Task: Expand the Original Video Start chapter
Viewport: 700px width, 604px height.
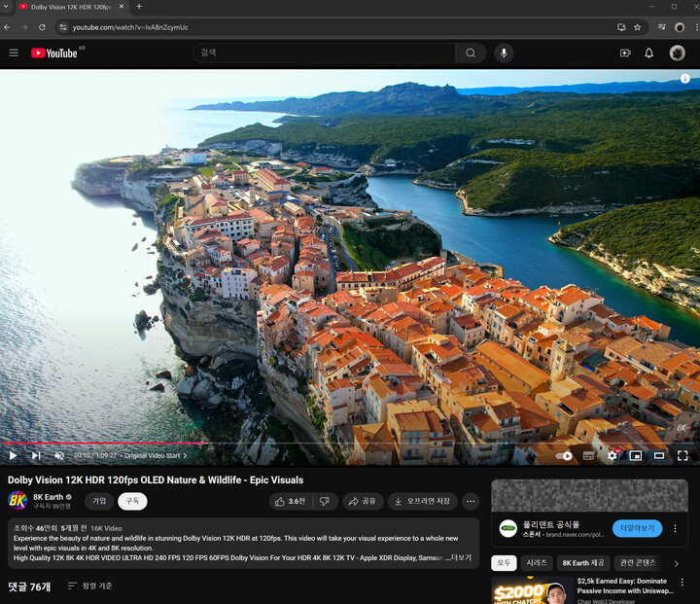Action: click(156, 456)
